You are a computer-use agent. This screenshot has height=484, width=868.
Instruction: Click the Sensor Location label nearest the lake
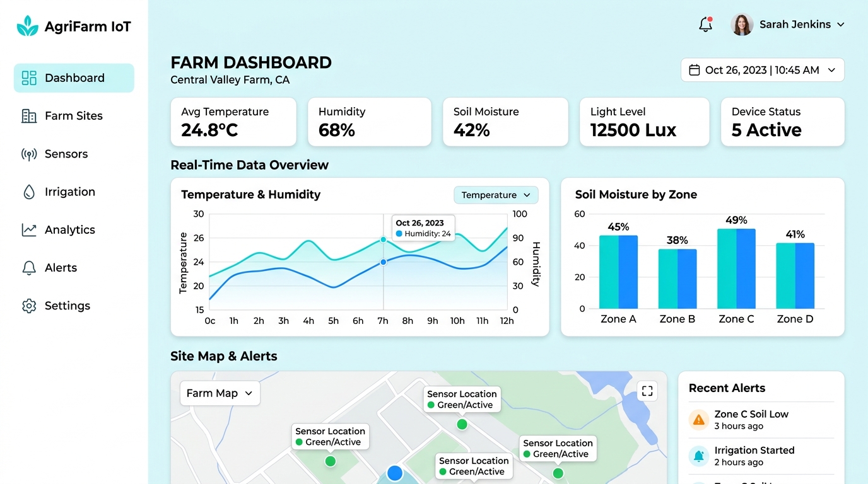[x=558, y=449]
